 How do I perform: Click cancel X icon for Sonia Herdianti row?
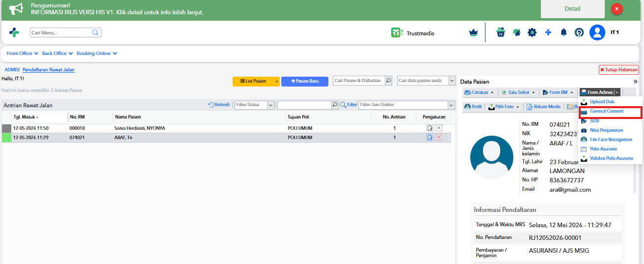click(439, 128)
